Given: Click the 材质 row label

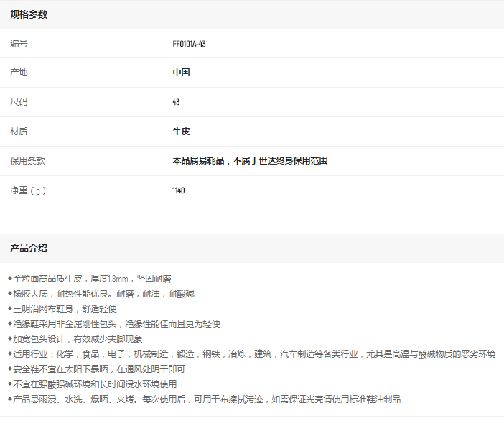Looking at the screenshot, I should coord(19,132).
